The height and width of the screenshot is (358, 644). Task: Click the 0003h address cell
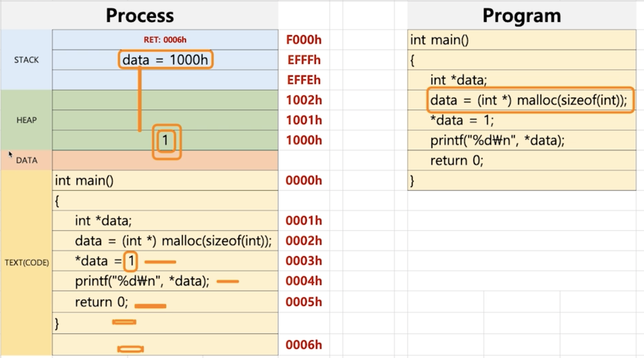point(304,261)
